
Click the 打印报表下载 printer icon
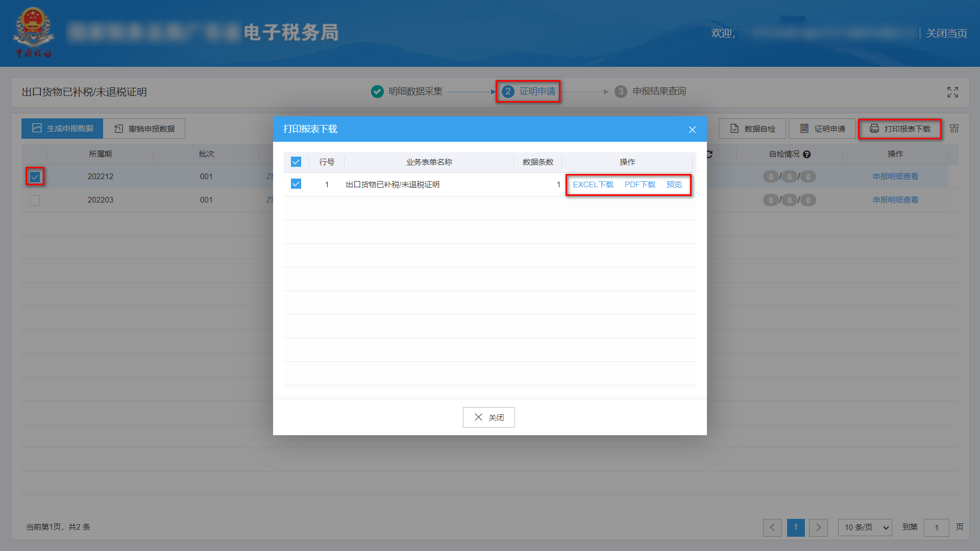click(x=874, y=129)
